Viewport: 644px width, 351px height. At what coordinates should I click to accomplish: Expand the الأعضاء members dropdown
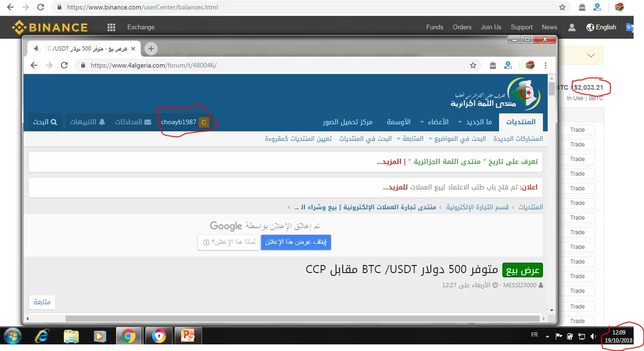434,122
